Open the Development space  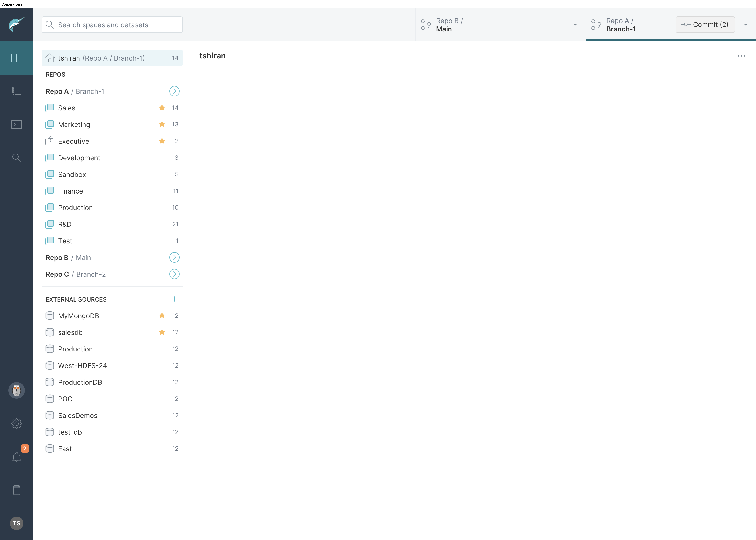tap(112, 158)
